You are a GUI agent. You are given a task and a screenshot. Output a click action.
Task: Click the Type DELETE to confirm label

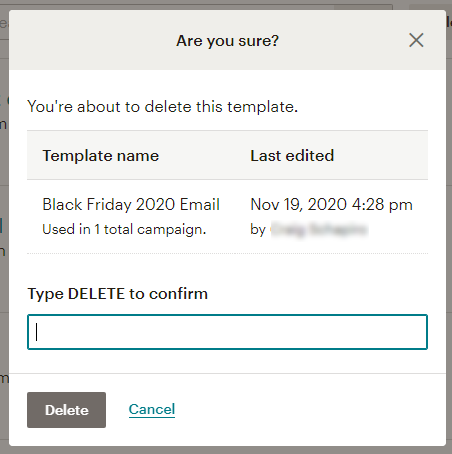tap(118, 294)
